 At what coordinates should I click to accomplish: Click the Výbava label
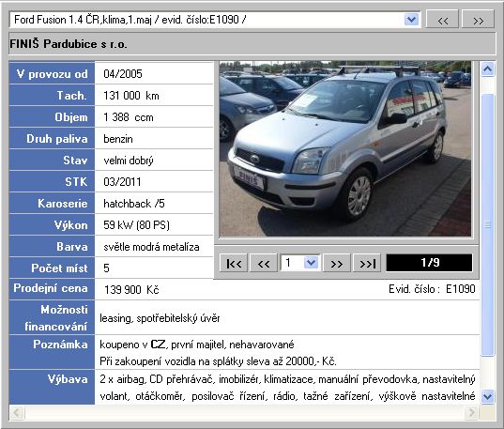68,379
